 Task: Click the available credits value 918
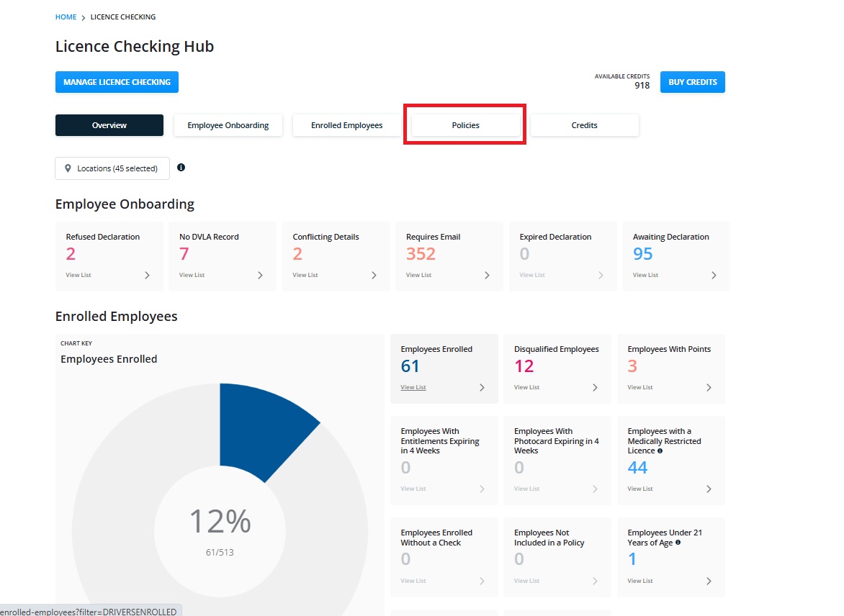click(x=642, y=86)
